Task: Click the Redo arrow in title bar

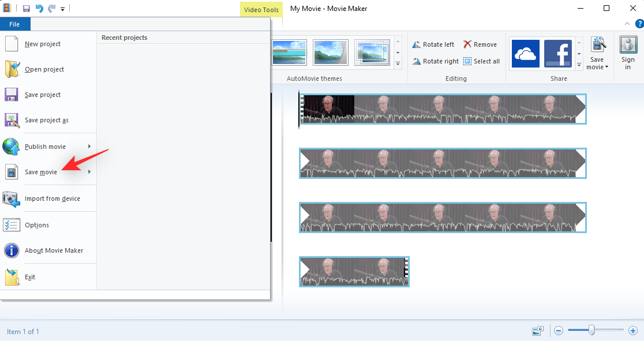Action: pyautogui.click(x=51, y=8)
